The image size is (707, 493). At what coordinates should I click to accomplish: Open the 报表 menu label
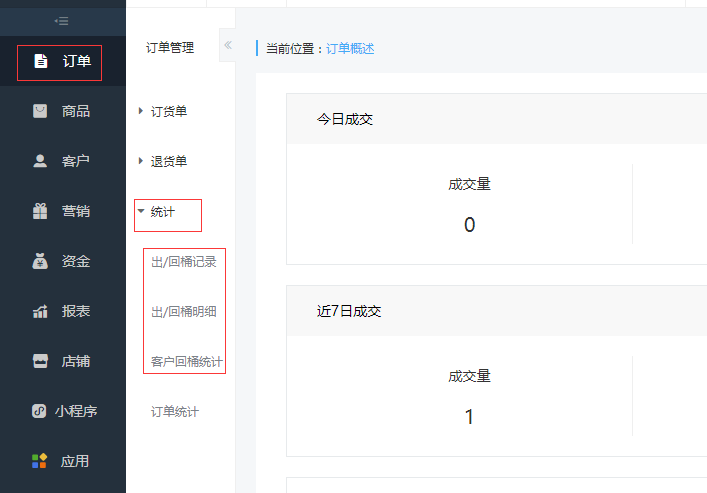point(76,311)
